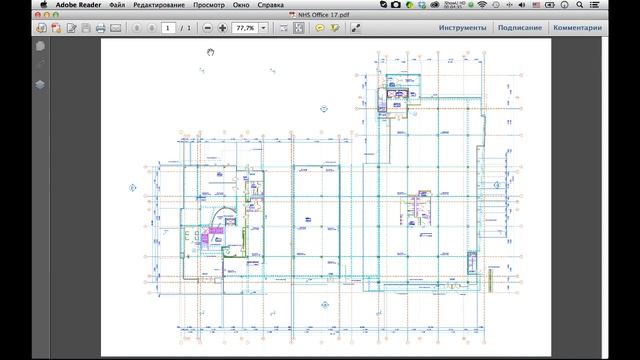
Task: Click the Create PDF online toolbar icon
Action: coord(41,28)
